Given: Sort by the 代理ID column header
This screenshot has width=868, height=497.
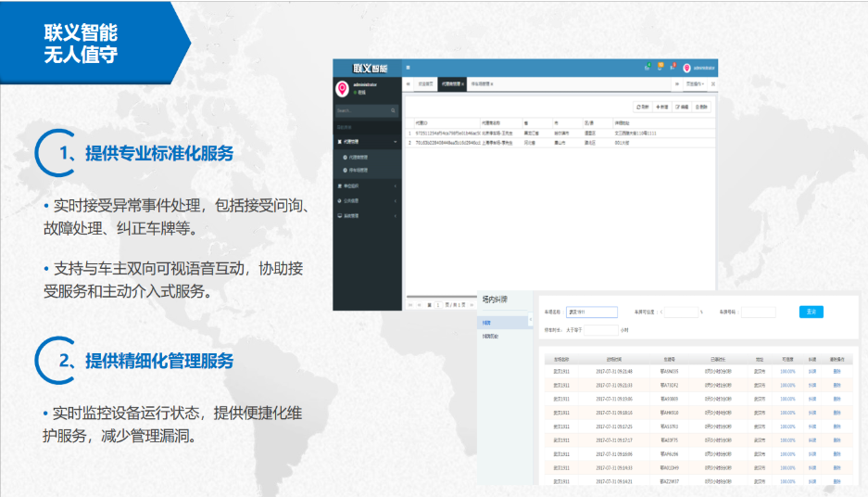Looking at the screenshot, I should [x=447, y=123].
